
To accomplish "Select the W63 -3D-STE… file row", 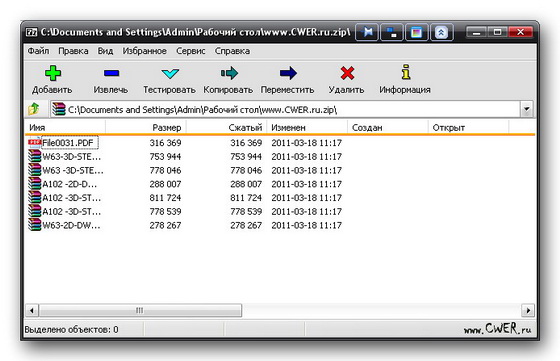I will pos(73,170).
